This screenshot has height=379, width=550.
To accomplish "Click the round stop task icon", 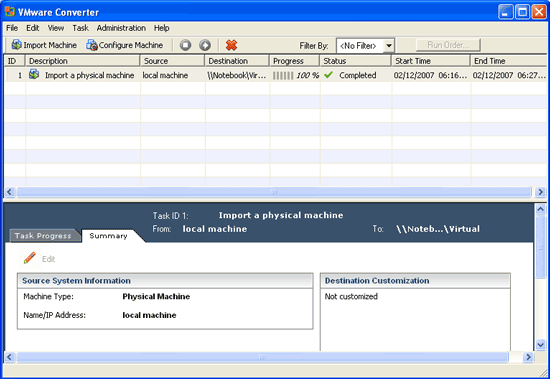I will 186,45.
